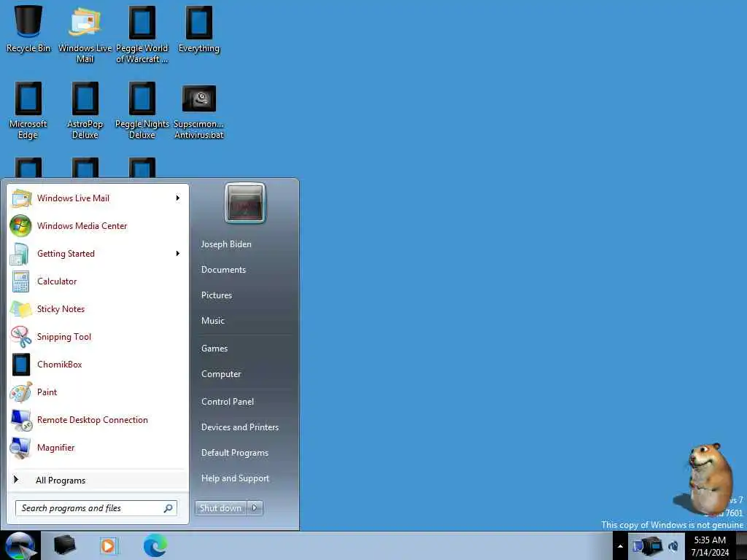
Task: Click the Search programs and files field
Action: tap(96, 508)
